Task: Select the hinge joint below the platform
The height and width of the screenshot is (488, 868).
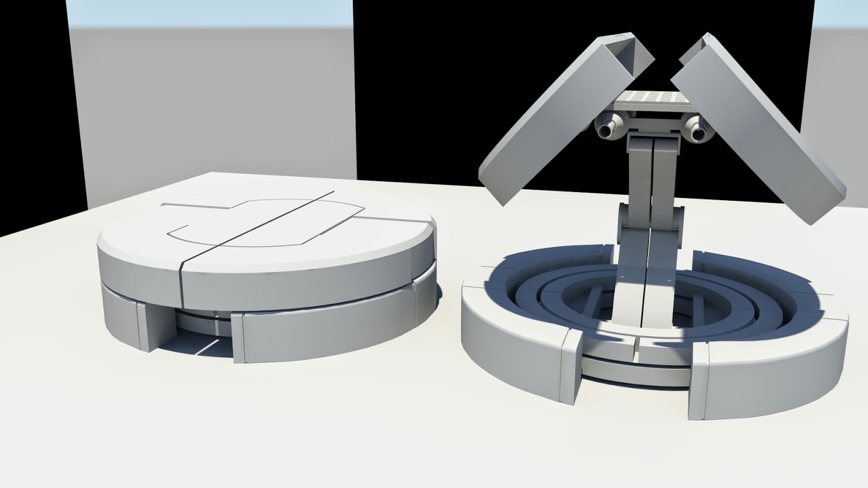Action: coord(651,146)
